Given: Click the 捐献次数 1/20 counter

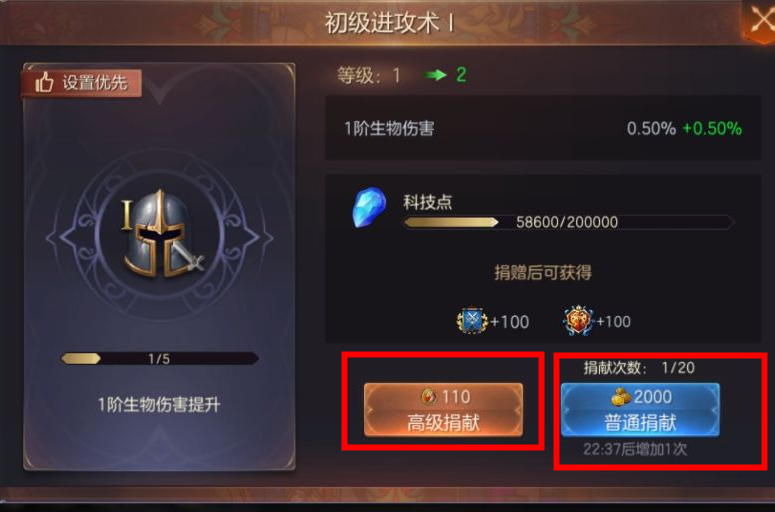Looking at the screenshot, I should pyautogui.click(x=639, y=368).
